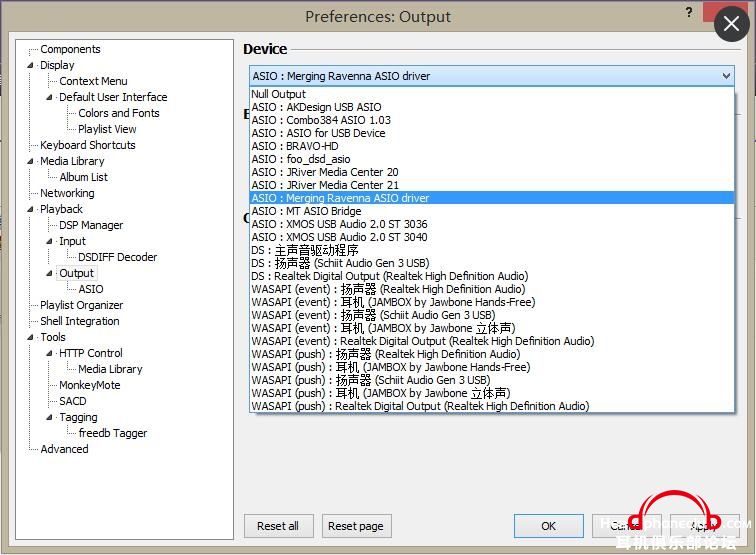
Task: Select MonkeyMote under Tools
Action: [90, 385]
